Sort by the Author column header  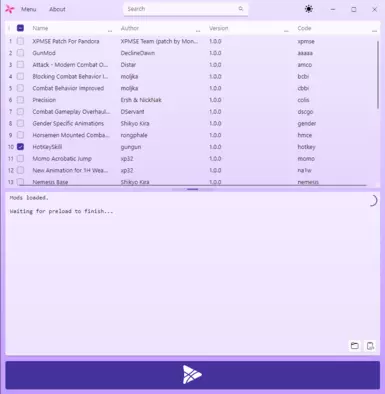(130, 28)
